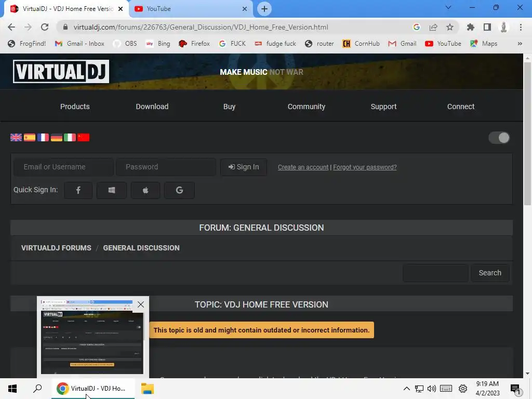This screenshot has height=399, width=532.
Task: Switch language with the Italian flag
Action: (70, 137)
